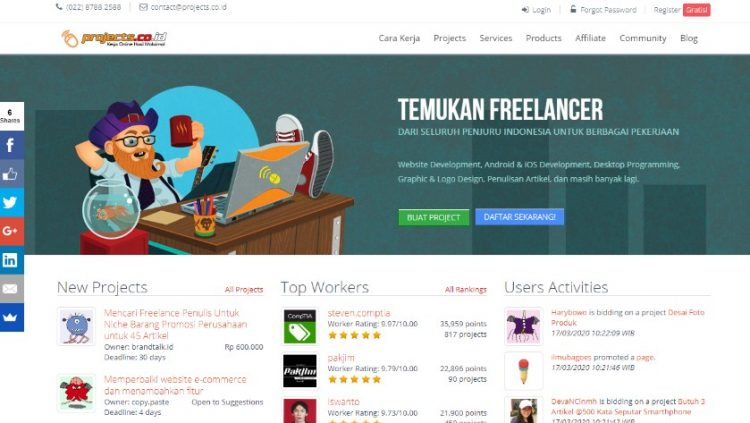
Task: Click the blue DAFTAR SEKARANG button
Action: 519,217
